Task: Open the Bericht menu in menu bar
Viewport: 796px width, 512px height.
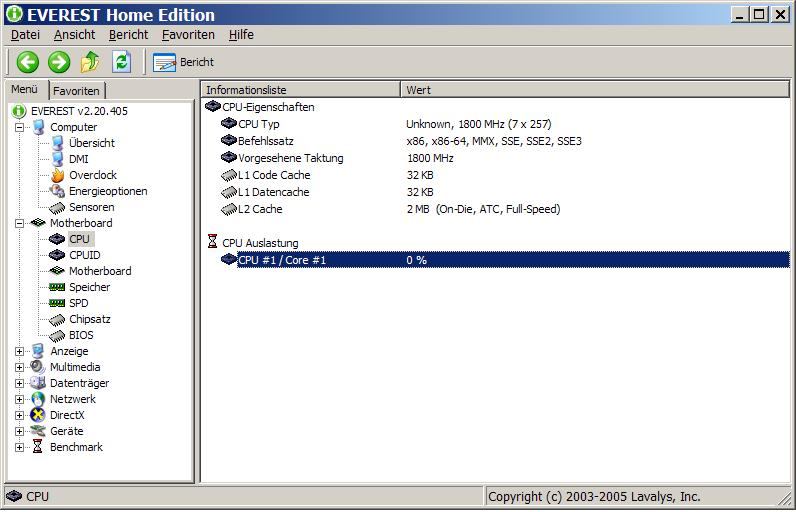Action: (128, 35)
